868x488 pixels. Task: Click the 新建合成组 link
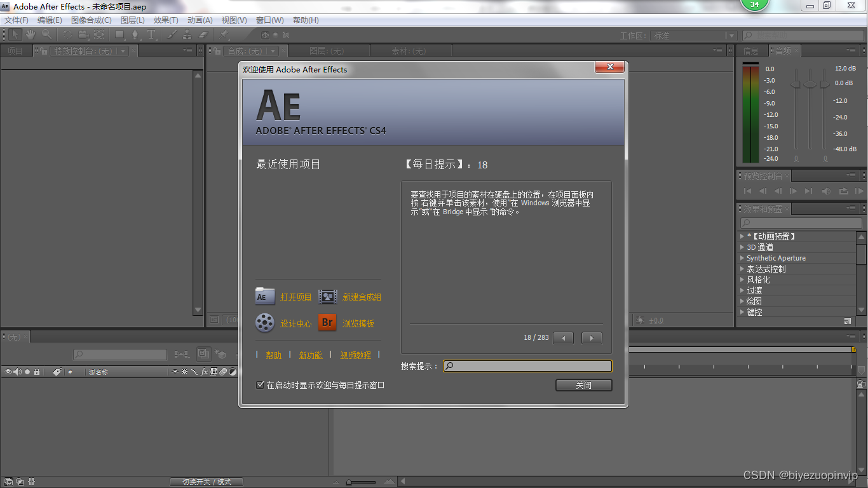[x=362, y=297]
